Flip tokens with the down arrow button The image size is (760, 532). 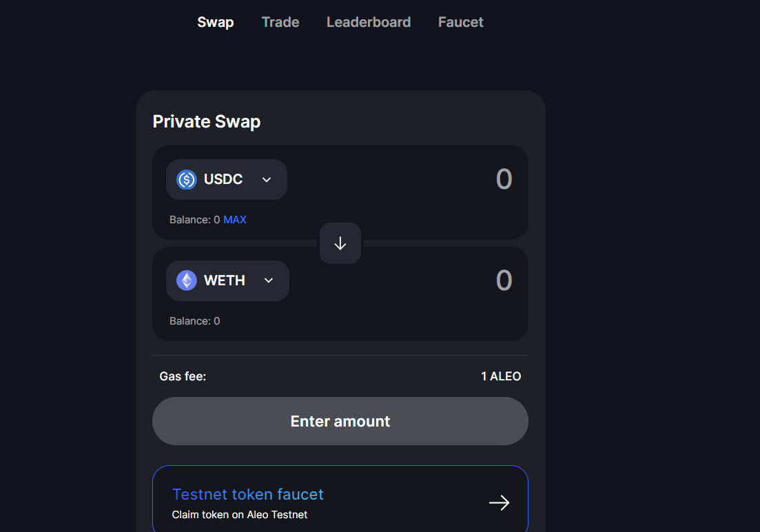(340, 243)
